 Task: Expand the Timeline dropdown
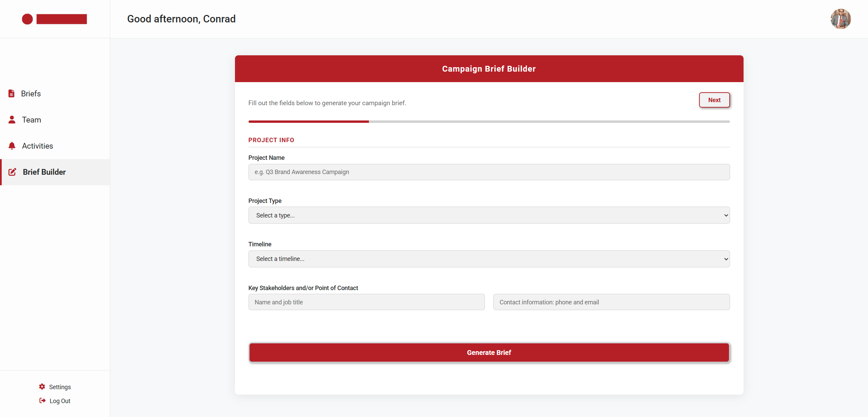coord(489,259)
